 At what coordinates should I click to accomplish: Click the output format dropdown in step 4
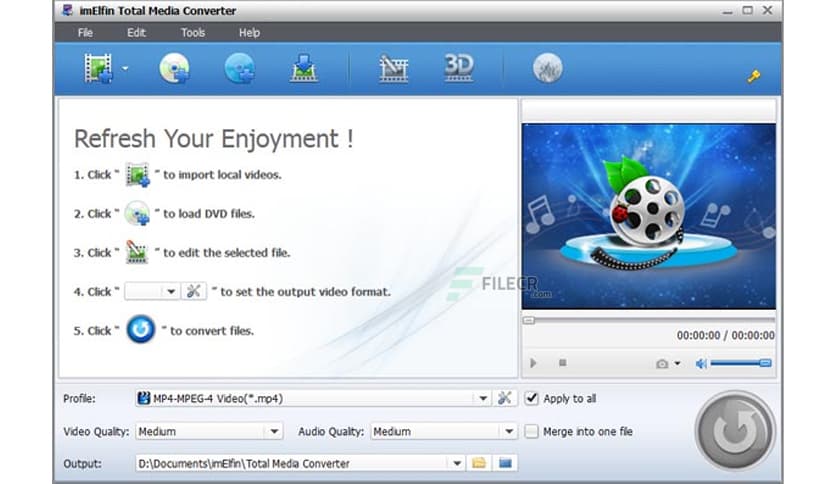151,292
